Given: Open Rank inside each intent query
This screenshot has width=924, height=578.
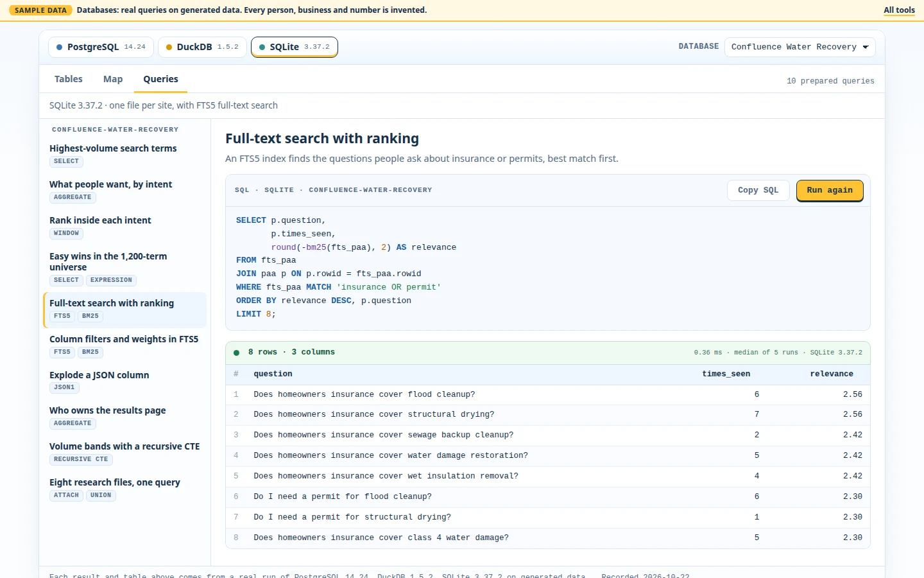Looking at the screenshot, I should [x=125, y=226].
